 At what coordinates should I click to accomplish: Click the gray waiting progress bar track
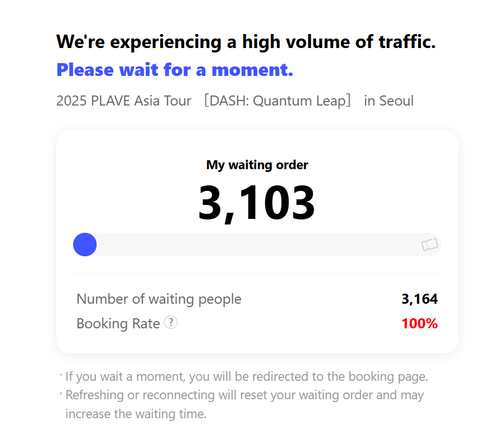pos(257,245)
